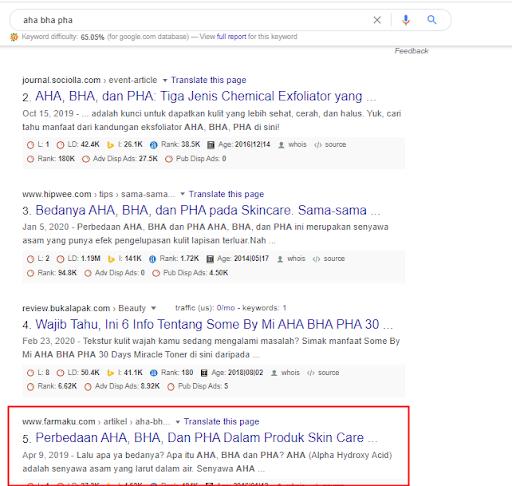This screenshot has width=512, height=486.
Task: Start voice search with the microphone icon
Action: click(406, 20)
